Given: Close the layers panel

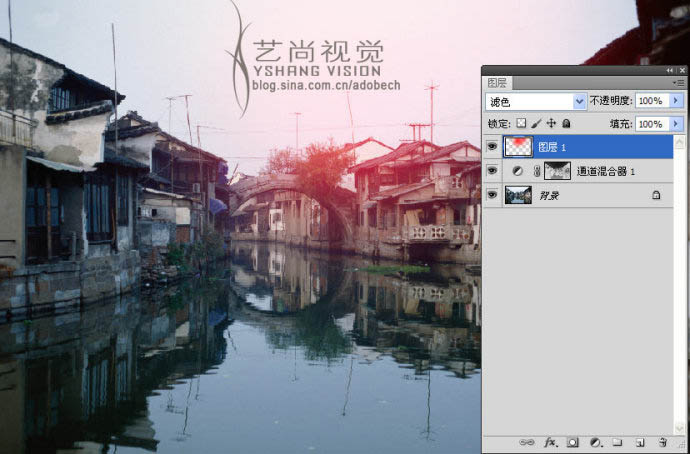Looking at the screenshot, I should point(682,70).
